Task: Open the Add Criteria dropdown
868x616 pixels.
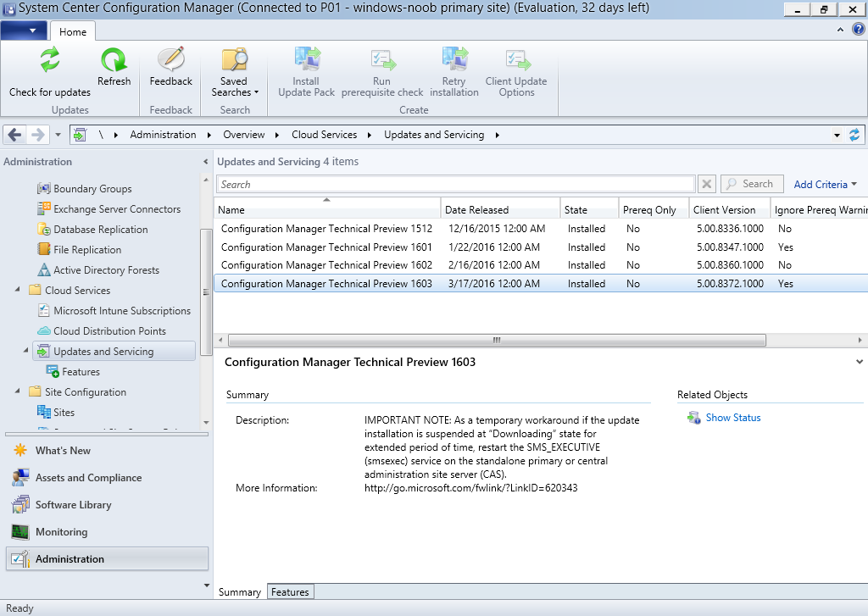Action: (x=825, y=185)
